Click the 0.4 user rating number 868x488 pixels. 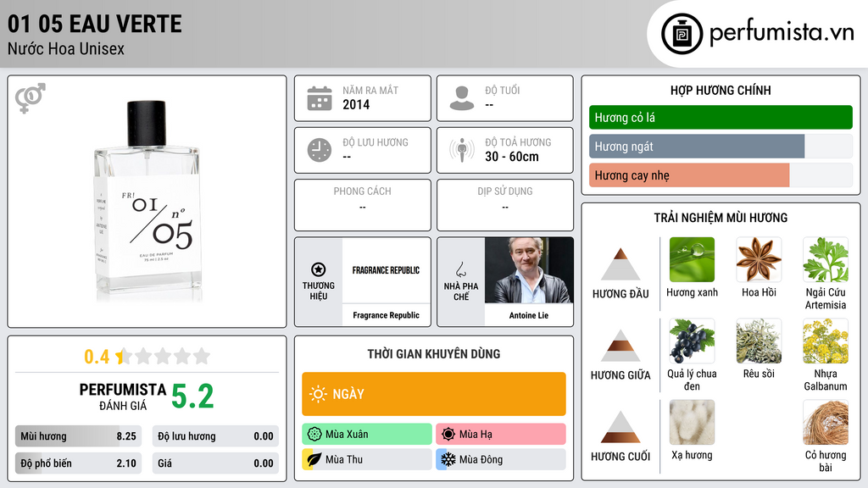97,357
